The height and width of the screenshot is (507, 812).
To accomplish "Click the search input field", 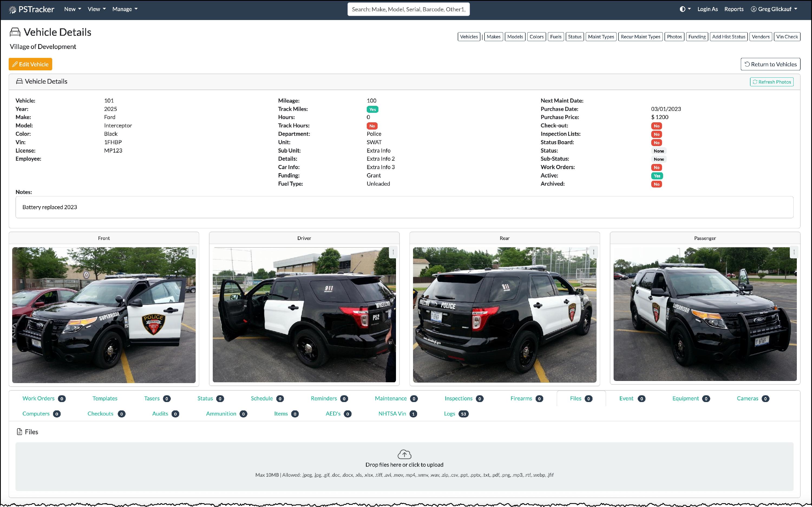I will click(x=408, y=9).
